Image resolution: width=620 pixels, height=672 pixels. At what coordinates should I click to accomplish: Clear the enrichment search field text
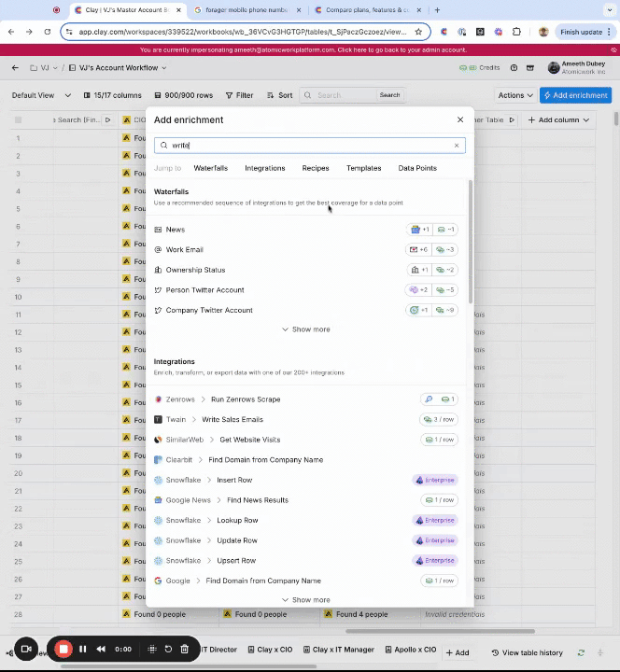click(457, 146)
